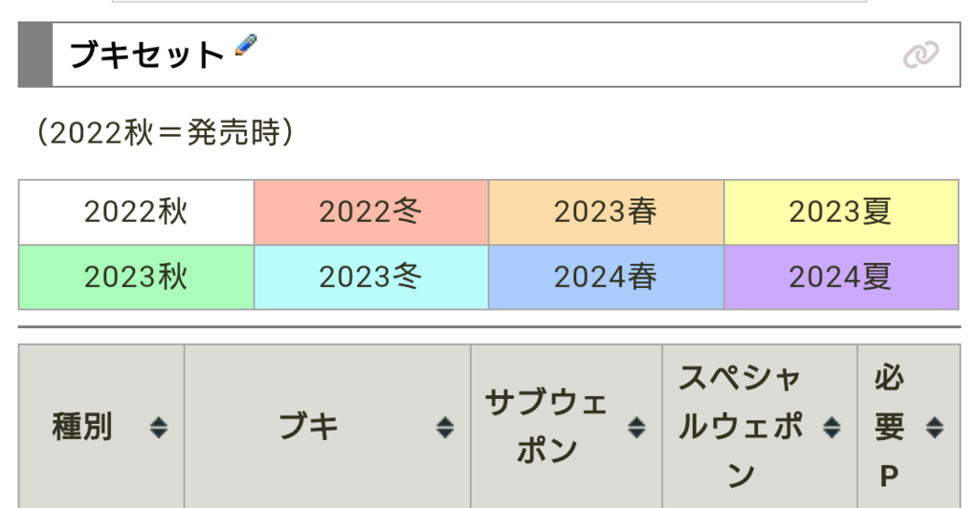Image resolution: width=980 pixels, height=508 pixels.
Task: Click the スペシャルウェポン column header label
Action: (x=741, y=427)
